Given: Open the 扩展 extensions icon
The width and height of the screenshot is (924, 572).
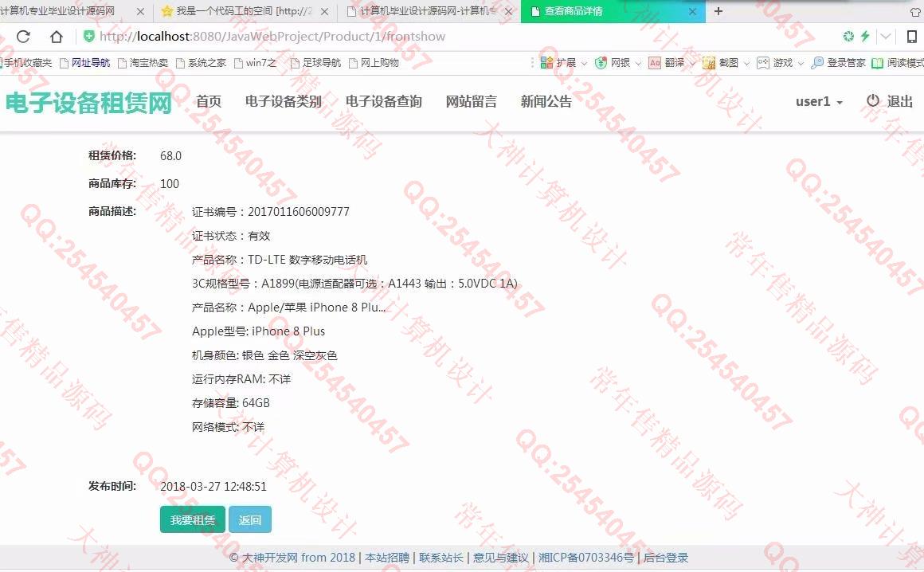Looking at the screenshot, I should pos(546,62).
